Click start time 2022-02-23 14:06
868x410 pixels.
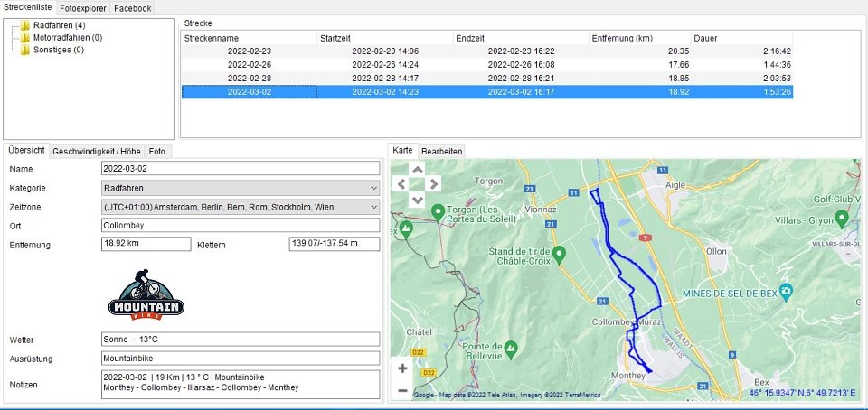tap(385, 51)
